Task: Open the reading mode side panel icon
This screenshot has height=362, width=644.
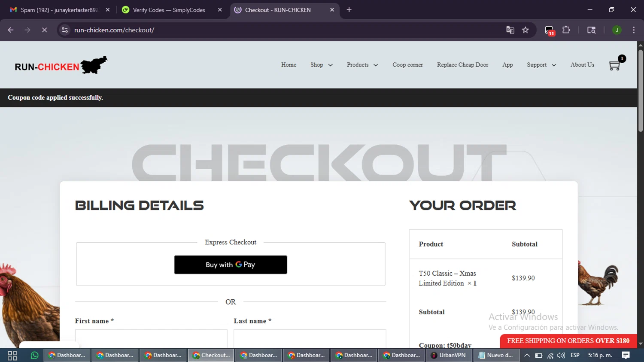Action: coord(591,30)
